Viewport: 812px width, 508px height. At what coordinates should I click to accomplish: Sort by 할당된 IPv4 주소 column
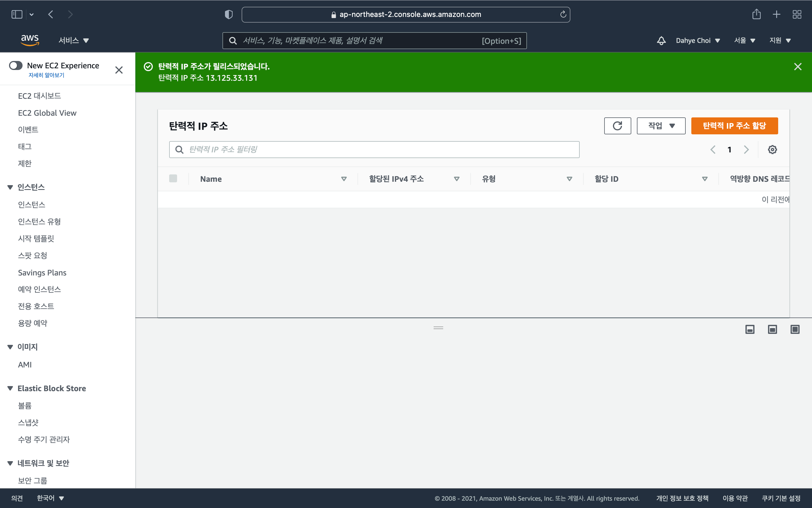[457, 179]
